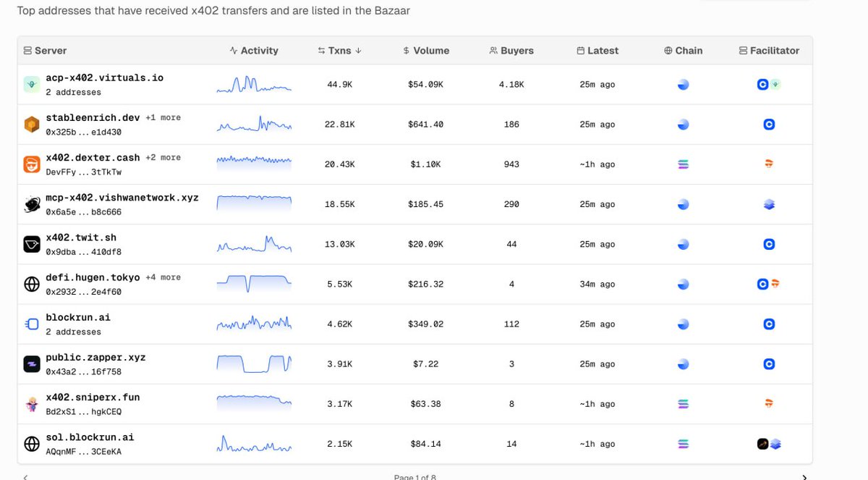The height and width of the screenshot is (480, 868).
Task: Open the x402.twit.sh server link
Action: click(81, 237)
